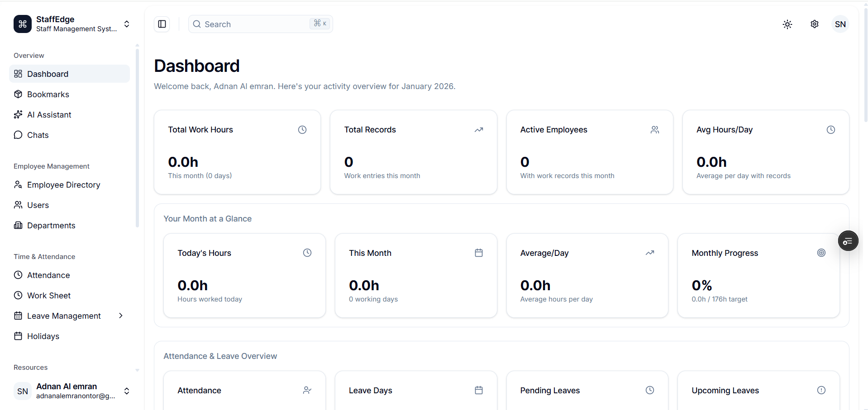This screenshot has height=410, width=868.
Task: Click the Resources section label
Action: point(31,368)
